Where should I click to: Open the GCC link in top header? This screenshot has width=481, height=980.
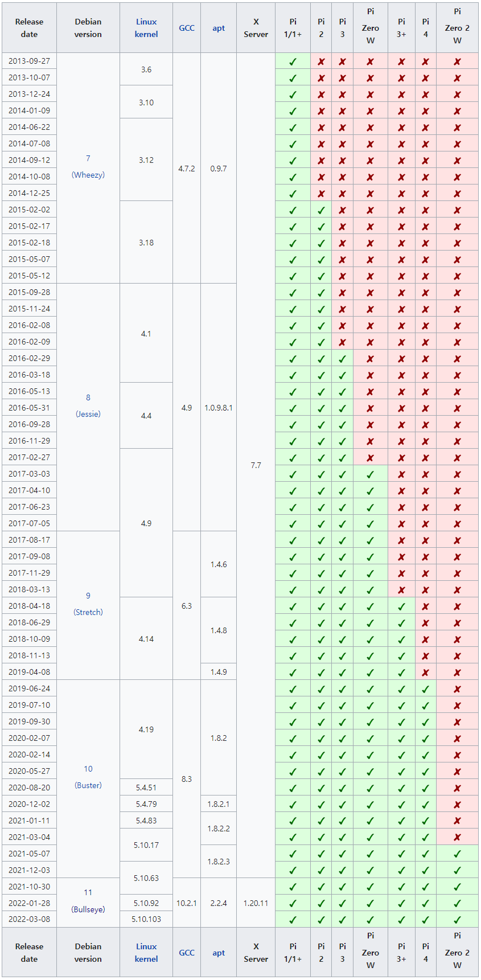pos(187,28)
